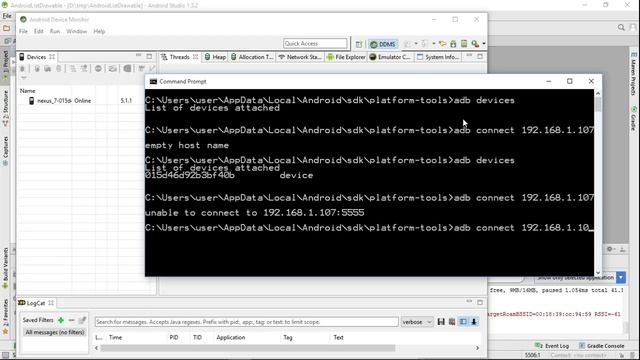The width and height of the screenshot is (640, 360).
Task: Switch to the Emulator Control tab
Action: 390,57
